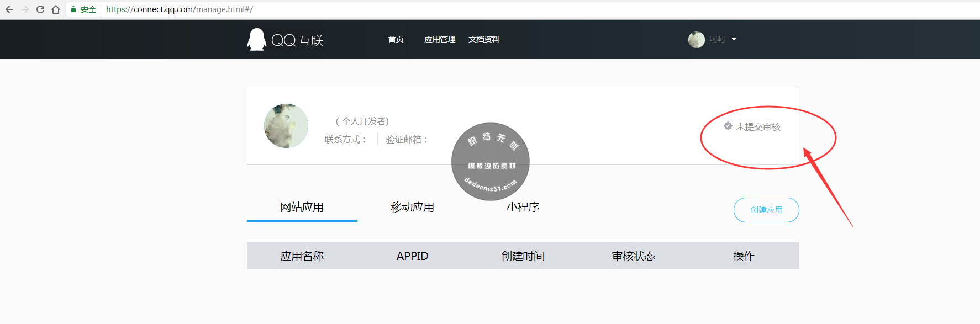980x324 pixels.
Task: Go back with browser back arrow
Action: (x=9, y=9)
